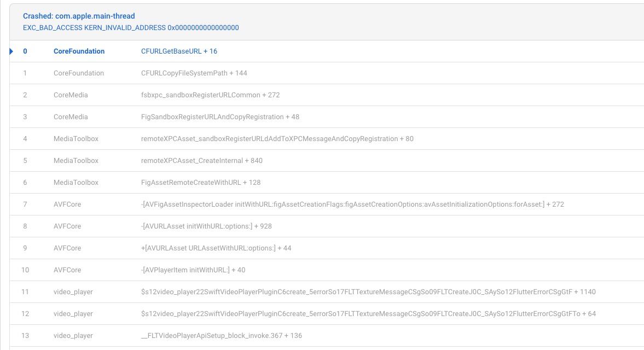
Task: Select the EXC_BAD_ACCESS KERN_INVALID_ADDRESS error line
Action: [131, 27]
